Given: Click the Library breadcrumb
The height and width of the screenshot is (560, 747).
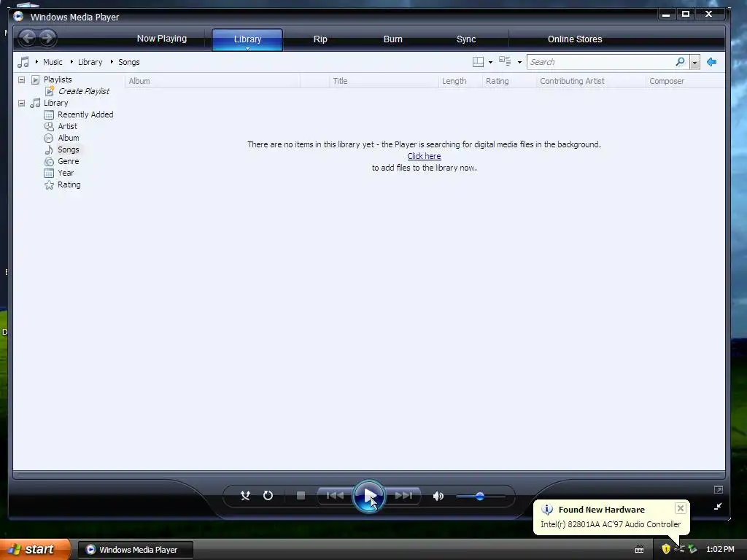Looking at the screenshot, I should pos(90,62).
